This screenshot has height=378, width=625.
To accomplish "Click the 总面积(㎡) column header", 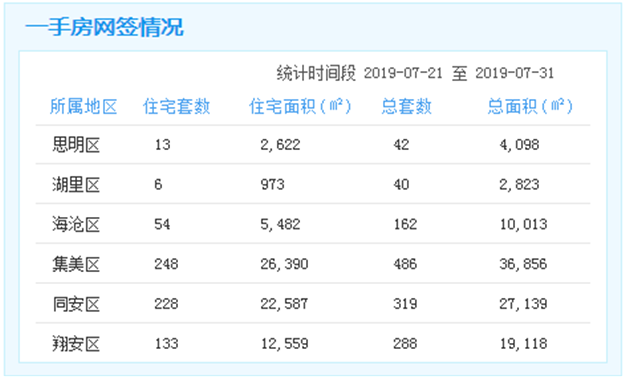I will [530, 106].
